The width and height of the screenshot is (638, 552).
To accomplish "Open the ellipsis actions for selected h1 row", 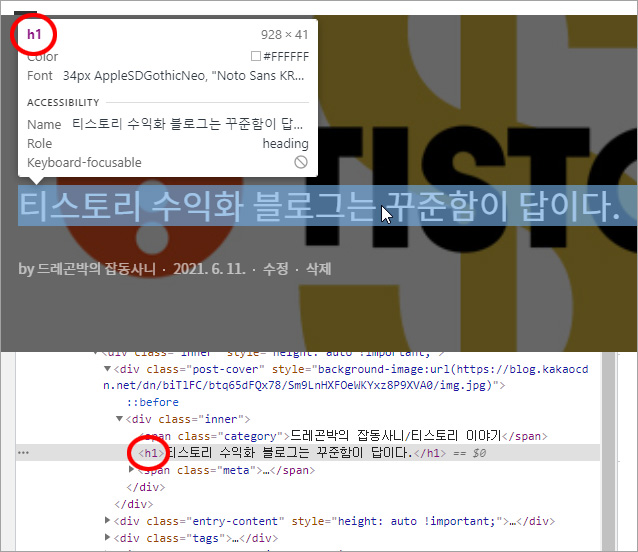I will click(23, 453).
